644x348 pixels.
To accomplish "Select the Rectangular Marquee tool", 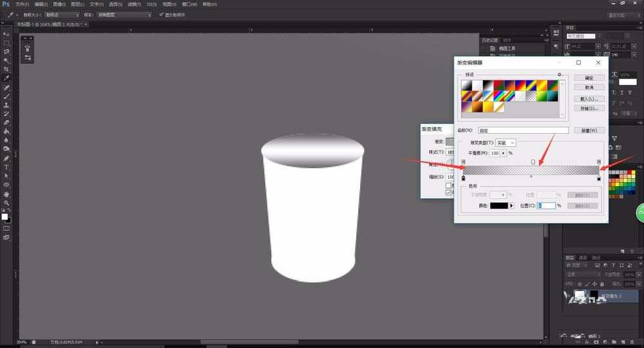I will [6, 42].
